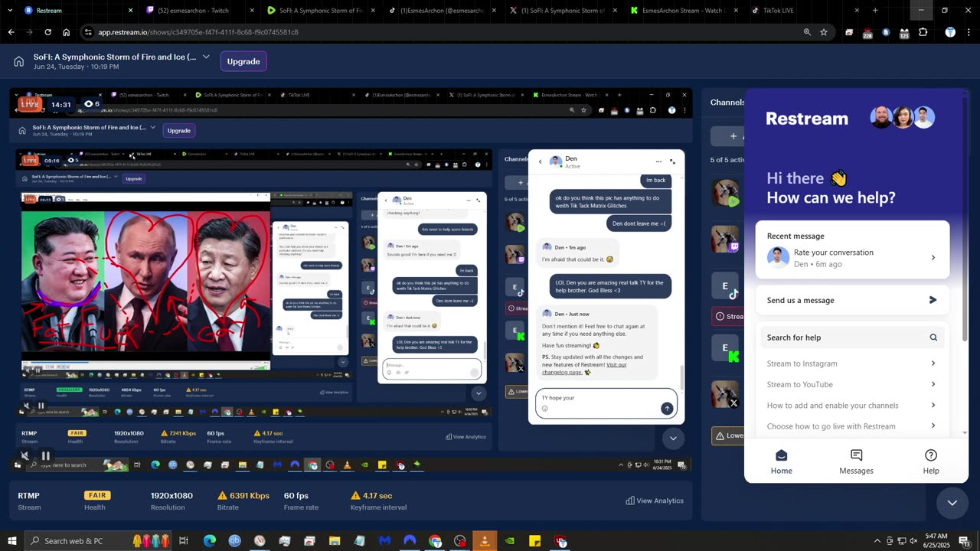Click the browser back arrow
Image resolution: width=980 pixels, height=551 pixels.
tap(11, 32)
